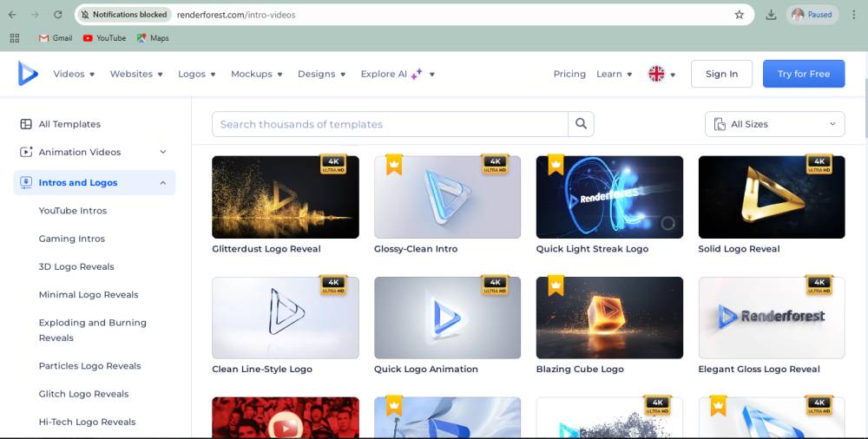Image resolution: width=868 pixels, height=439 pixels.
Task: Click the Sign In button
Action: (721, 74)
